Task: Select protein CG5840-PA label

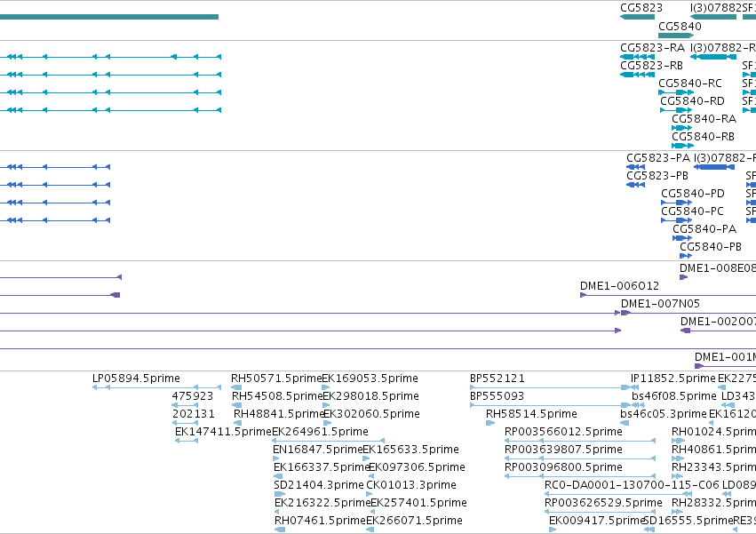Action: (x=704, y=229)
